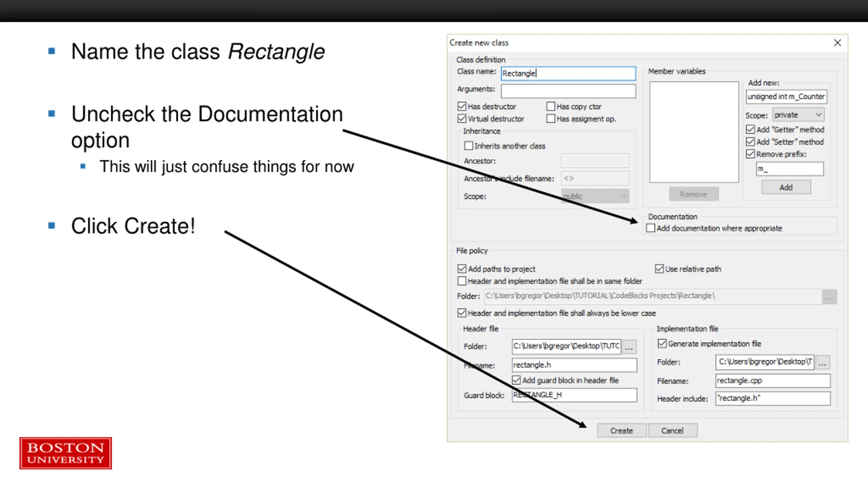Browse for the Header file folder
Image resolution: width=868 pixels, height=488 pixels.
(629, 347)
